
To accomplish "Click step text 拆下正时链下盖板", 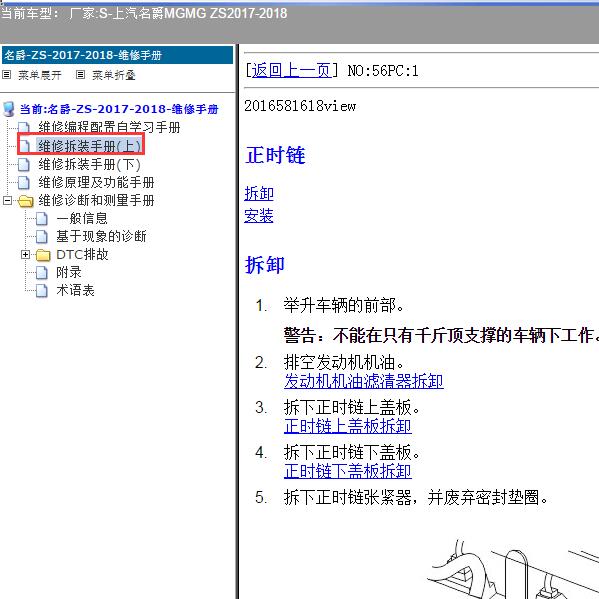I will 351,452.
